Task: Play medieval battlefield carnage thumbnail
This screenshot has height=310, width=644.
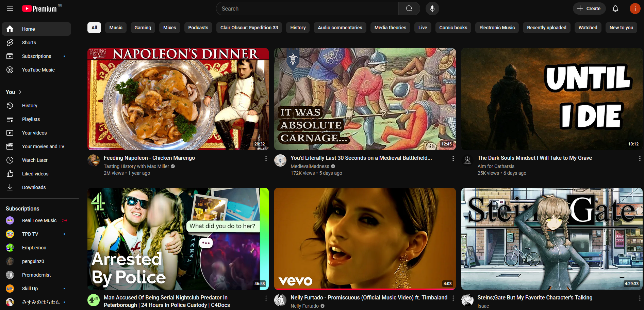Action: tap(365, 99)
